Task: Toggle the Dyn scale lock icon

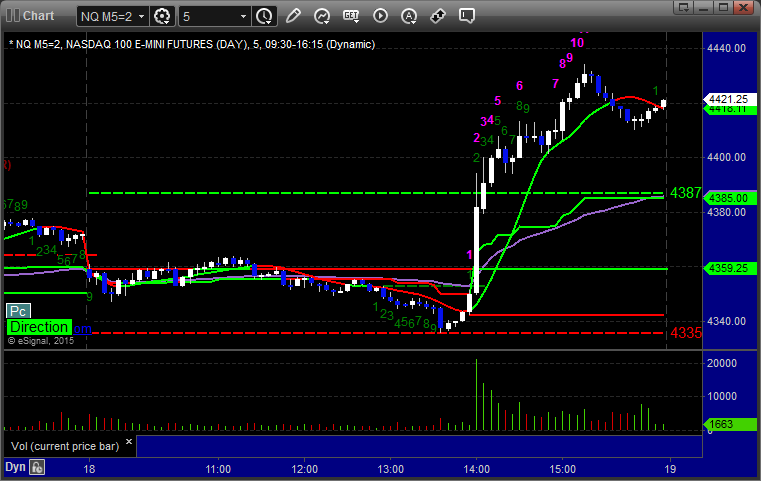Action: [37, 467]
